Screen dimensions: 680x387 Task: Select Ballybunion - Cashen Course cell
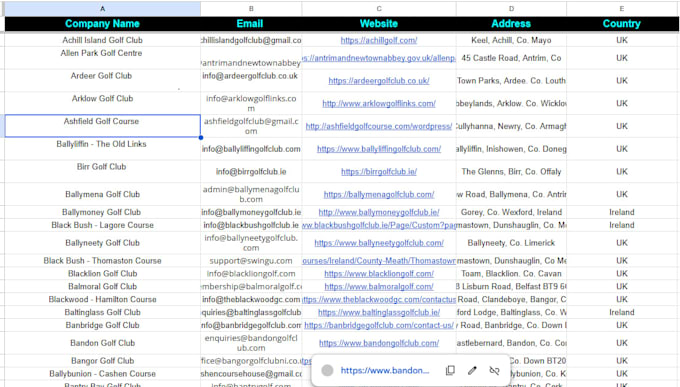tap(102, 374)
